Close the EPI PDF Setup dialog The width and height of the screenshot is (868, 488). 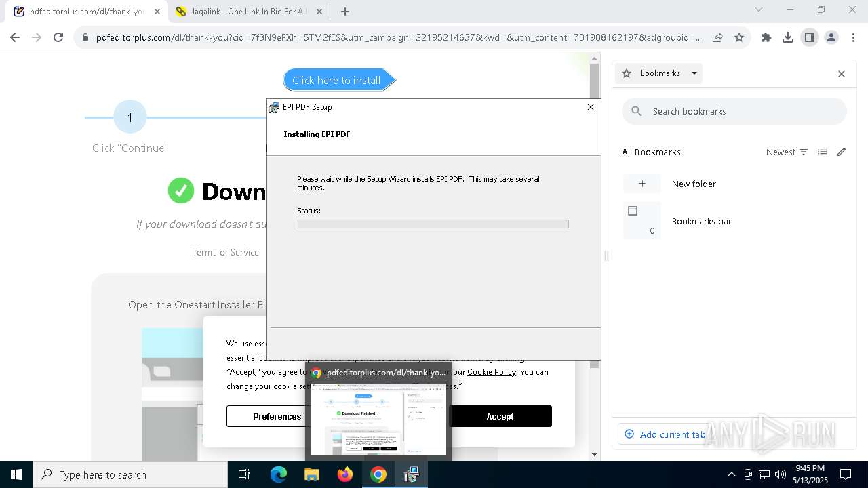coord(591,107)
